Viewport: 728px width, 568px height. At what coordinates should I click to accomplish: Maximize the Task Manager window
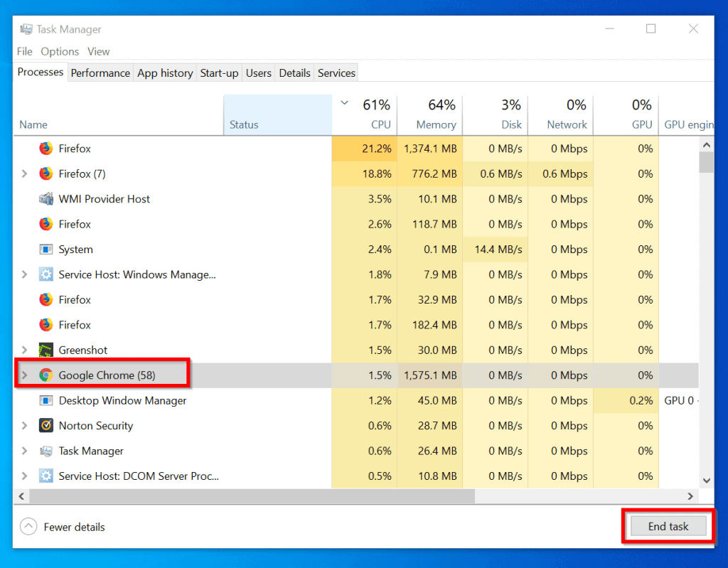coord(651,29)
